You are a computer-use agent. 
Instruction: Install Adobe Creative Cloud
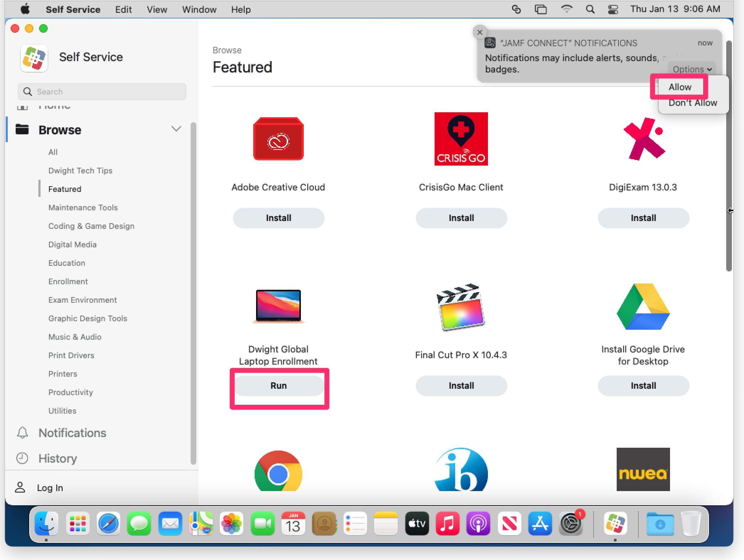[278, 218]
